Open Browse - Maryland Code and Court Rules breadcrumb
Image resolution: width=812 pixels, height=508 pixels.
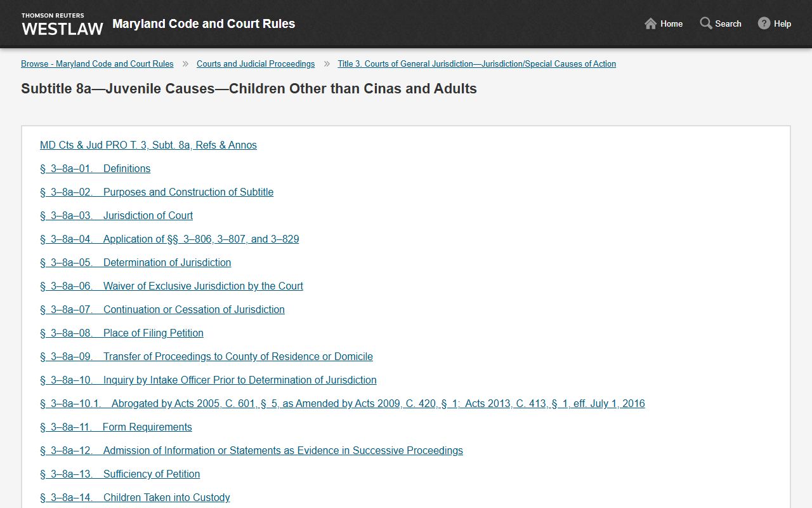(97, 63)
